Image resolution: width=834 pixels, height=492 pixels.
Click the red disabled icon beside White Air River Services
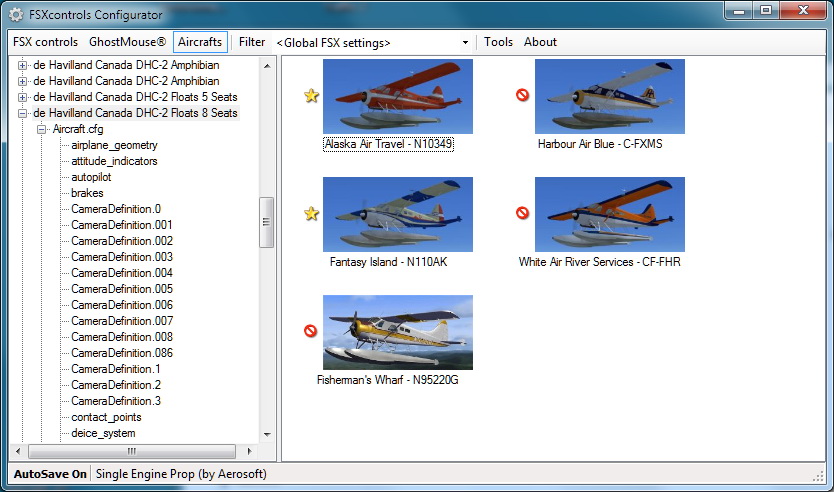522,213
